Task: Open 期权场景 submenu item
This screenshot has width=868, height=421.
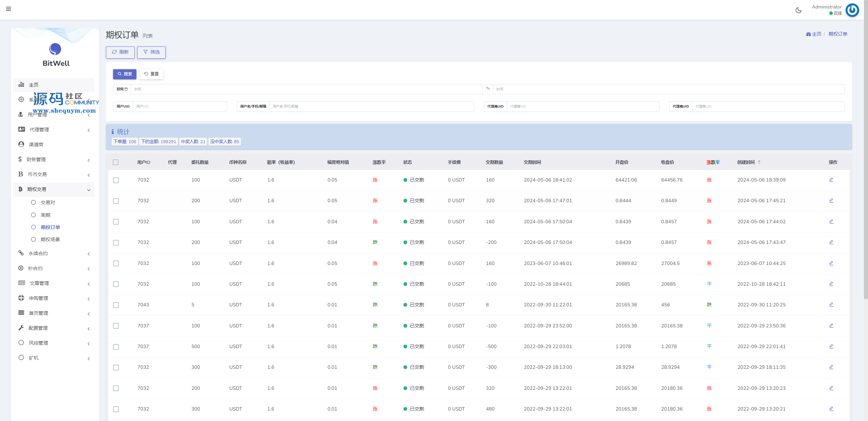Action: pos(50,240)
